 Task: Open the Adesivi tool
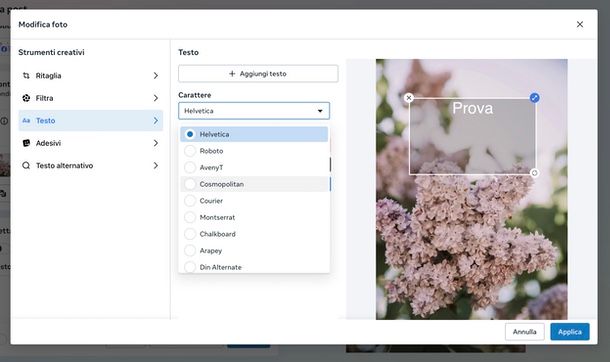91,143
